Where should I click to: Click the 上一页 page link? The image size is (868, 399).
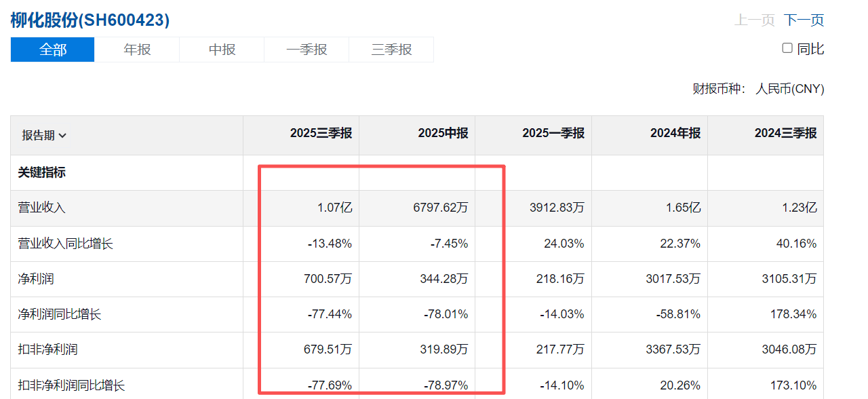click(754, 20)
